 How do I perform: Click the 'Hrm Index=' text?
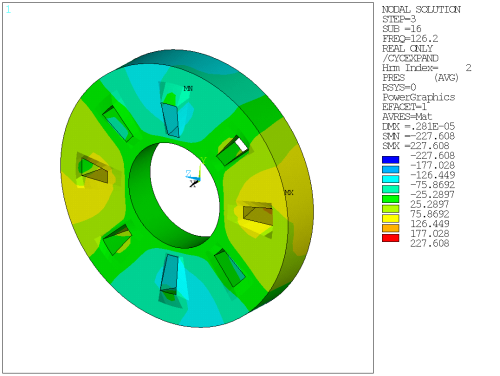click(x=410, y=68)
